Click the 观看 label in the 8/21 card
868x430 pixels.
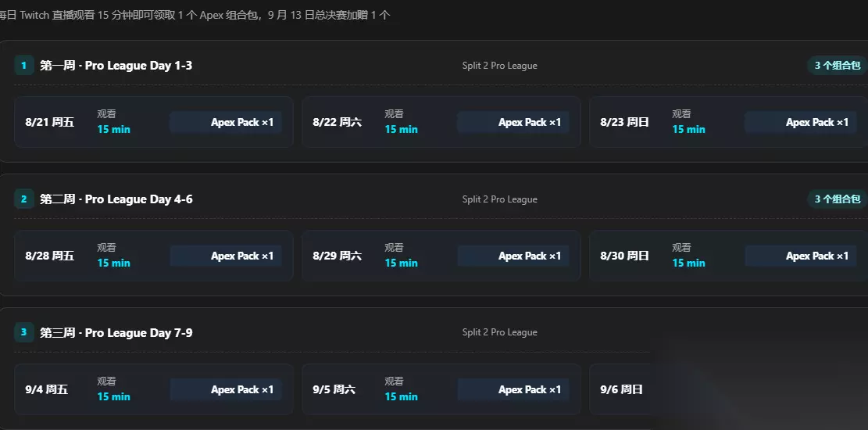tap(107, 113)
